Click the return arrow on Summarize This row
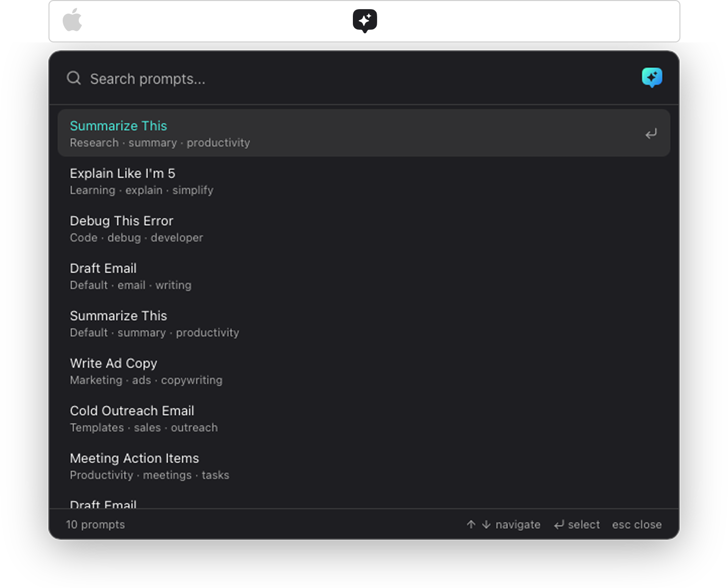 point(651,133)
